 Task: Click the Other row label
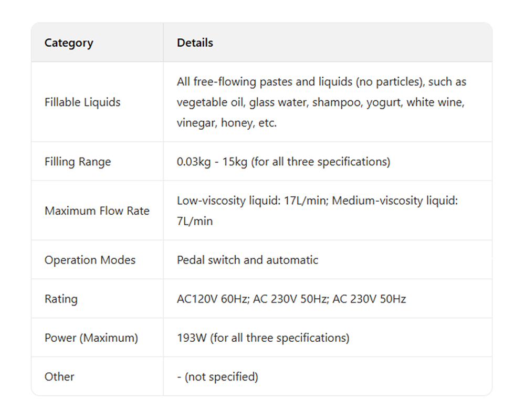[x=59, y=377]
